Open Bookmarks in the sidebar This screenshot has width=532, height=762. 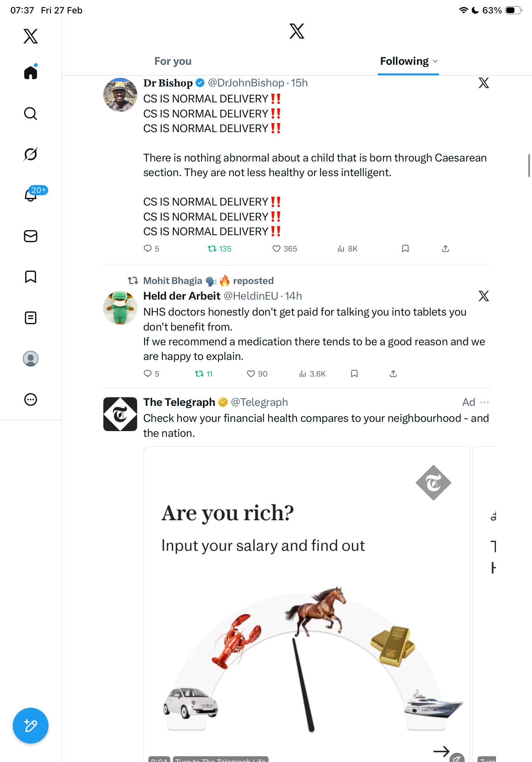point(31,277)
